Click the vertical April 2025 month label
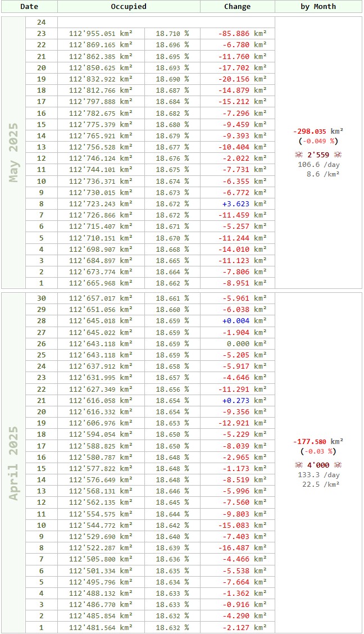The height and width of the screenshot is (634, 364). (13, 463)
